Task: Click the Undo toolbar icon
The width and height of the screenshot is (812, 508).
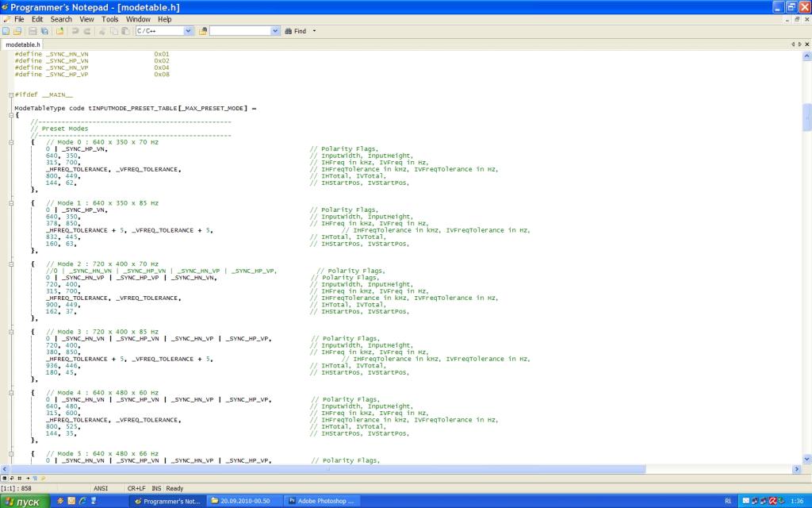Action: click(x=75, y=31)
